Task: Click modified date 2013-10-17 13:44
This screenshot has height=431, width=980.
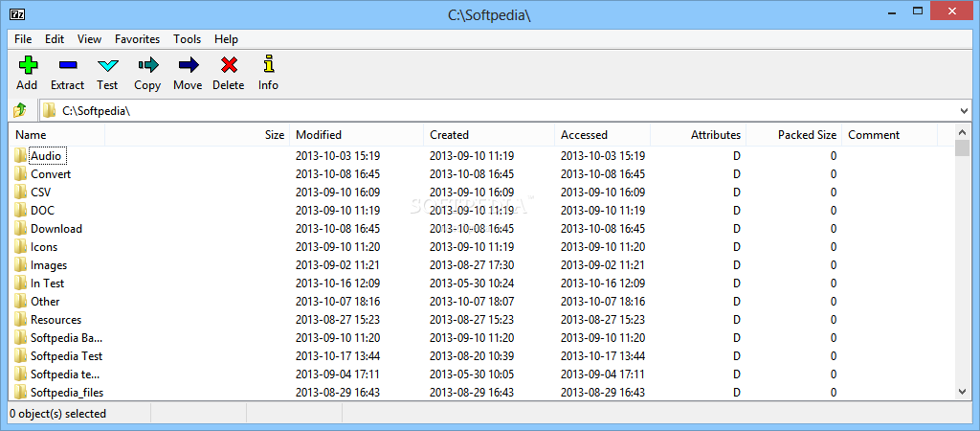Action: coord(338,355)
